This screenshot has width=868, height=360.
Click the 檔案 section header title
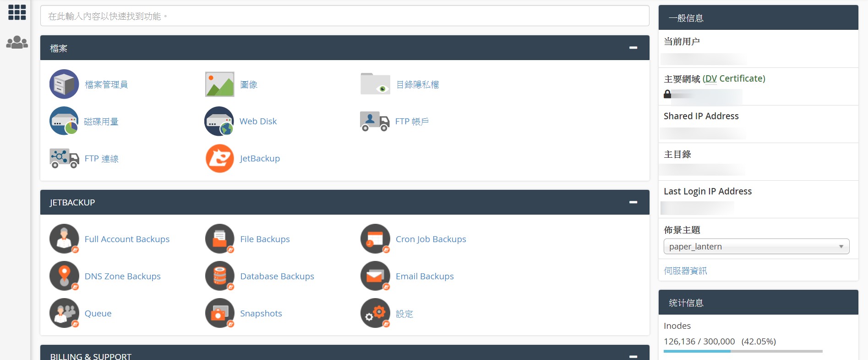tap(59, 48)
